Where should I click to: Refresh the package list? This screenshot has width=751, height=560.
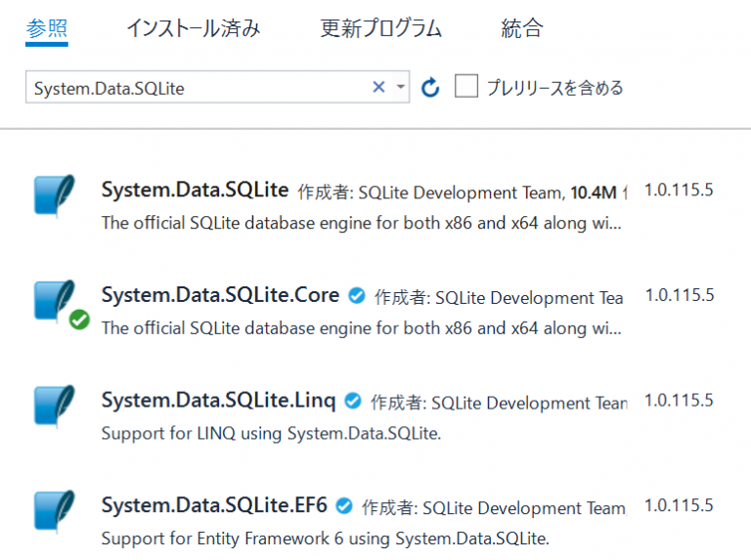430,88
